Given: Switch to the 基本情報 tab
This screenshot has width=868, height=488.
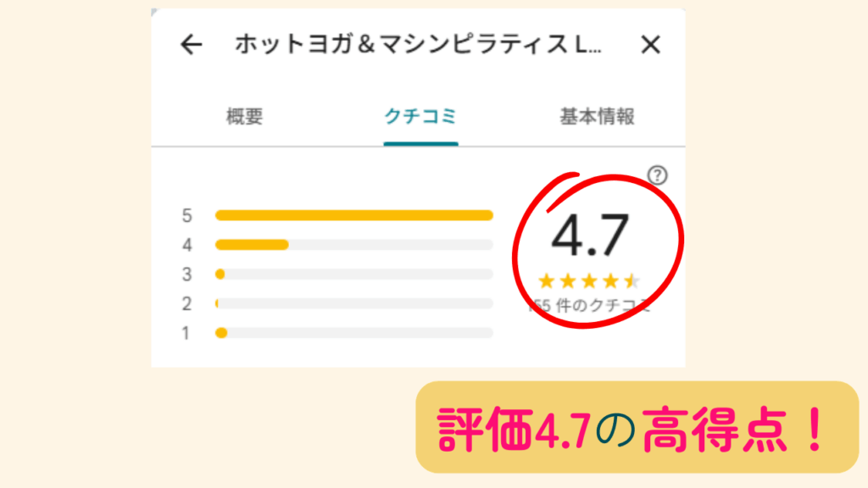Looking at the screenshot, I should point(597,117).
